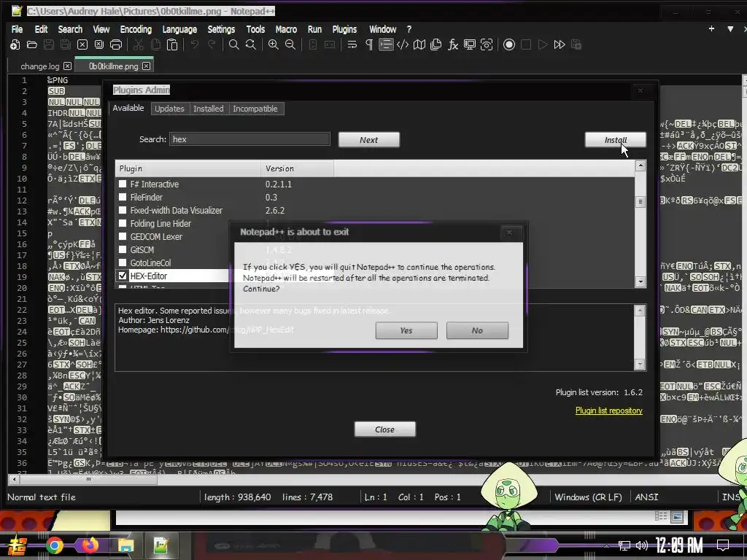Check the FileFinder plugin checkbox

click(123, 197)
